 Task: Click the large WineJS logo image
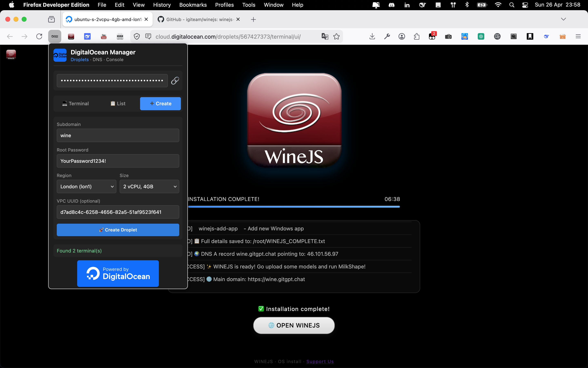click(294, 120)
